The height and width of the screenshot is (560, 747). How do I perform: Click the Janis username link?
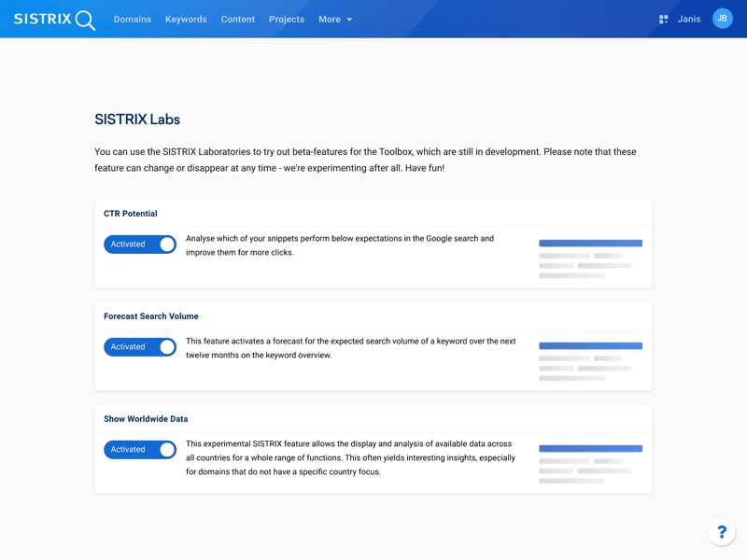689,19
